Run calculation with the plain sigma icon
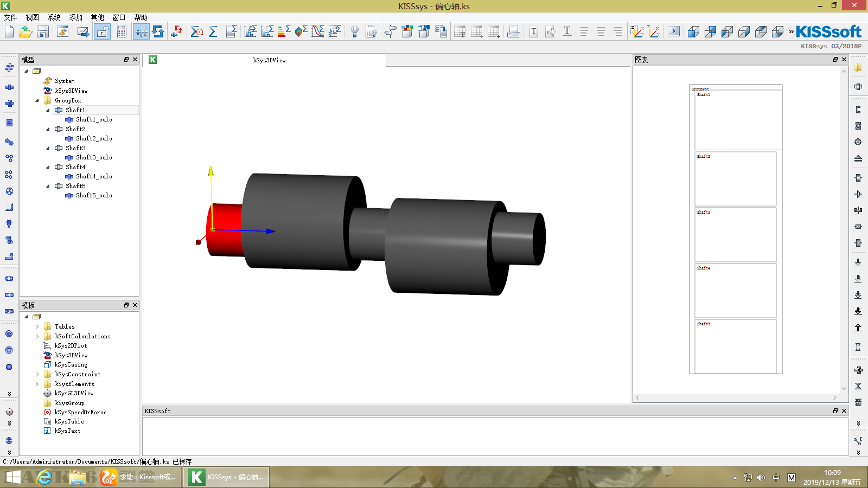The width and height of the screenshot is (868, 488). coord(213,31)
